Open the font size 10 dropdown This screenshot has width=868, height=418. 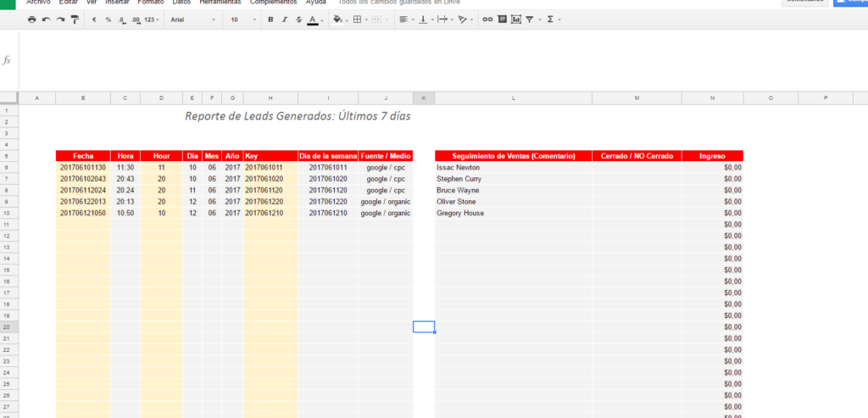243,20
